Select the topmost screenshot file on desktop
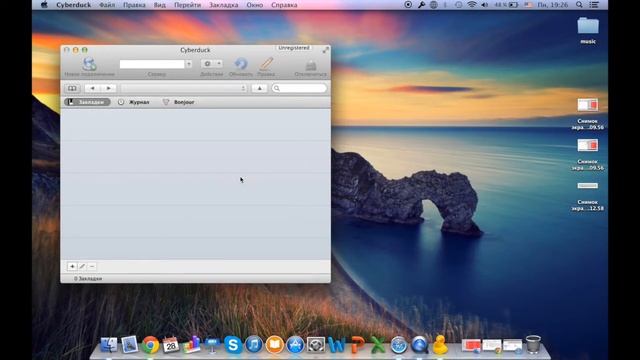640x360 pixels. click(588, 114)
